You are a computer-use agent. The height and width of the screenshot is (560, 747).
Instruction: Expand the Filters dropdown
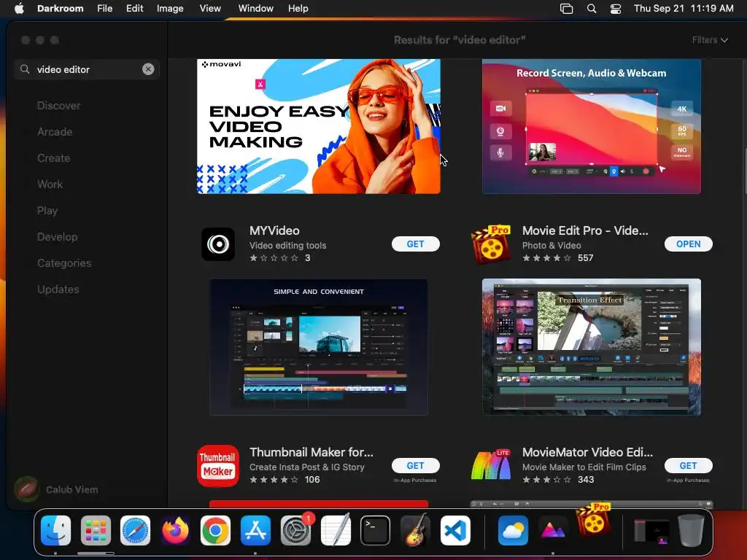tap(710, 40)
